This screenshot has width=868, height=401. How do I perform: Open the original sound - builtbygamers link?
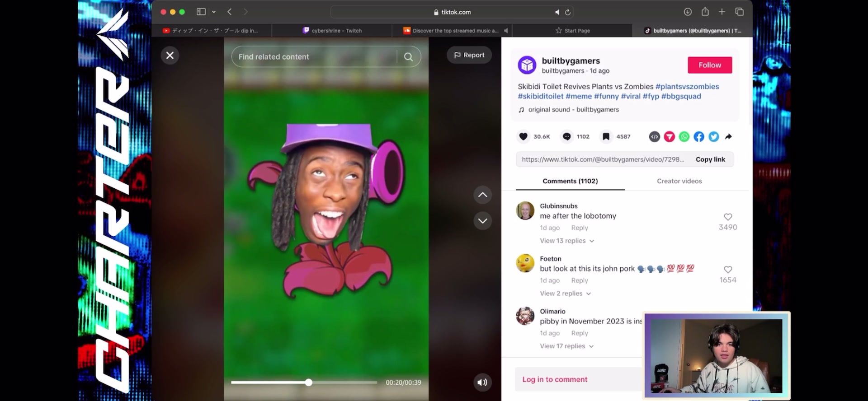[x=573, y=110]
